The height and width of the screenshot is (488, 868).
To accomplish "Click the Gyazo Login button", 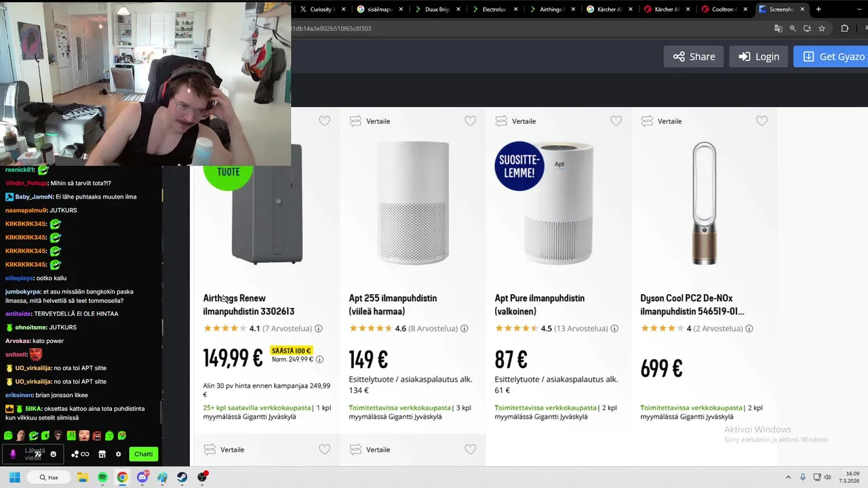I will click(759, 56).
